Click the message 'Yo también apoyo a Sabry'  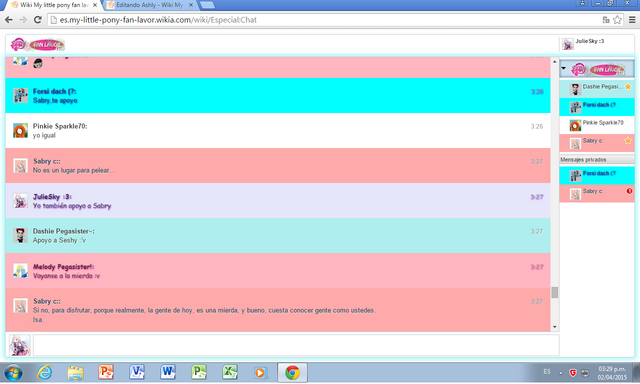pyautogui.click(x=72, y=206)
